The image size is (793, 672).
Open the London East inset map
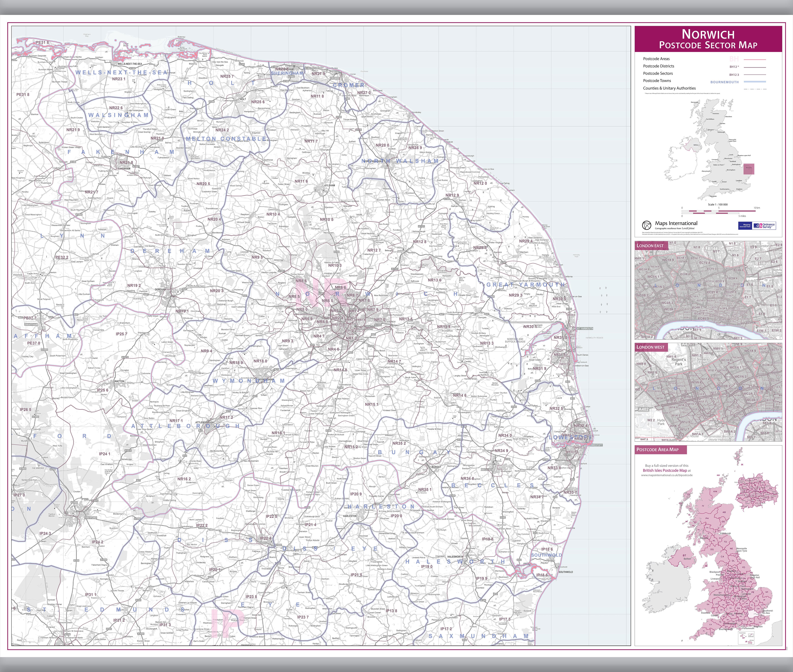(x=708, y=290)
